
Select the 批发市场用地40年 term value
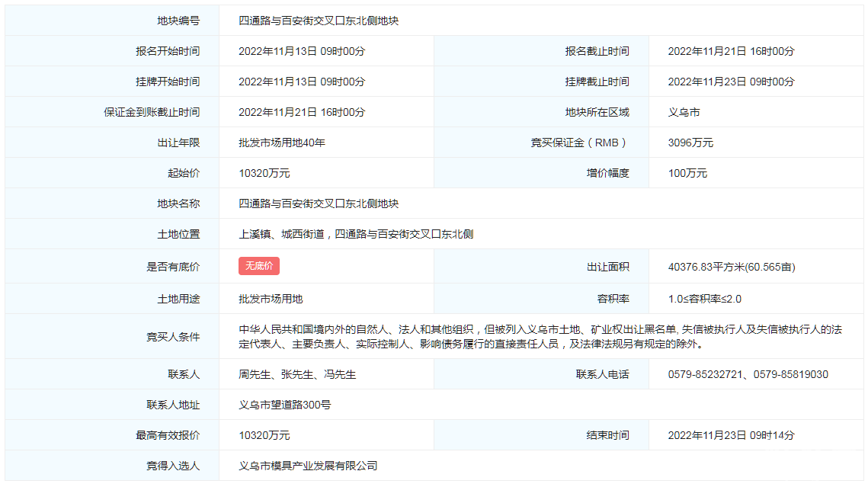[x=282, y=143]
